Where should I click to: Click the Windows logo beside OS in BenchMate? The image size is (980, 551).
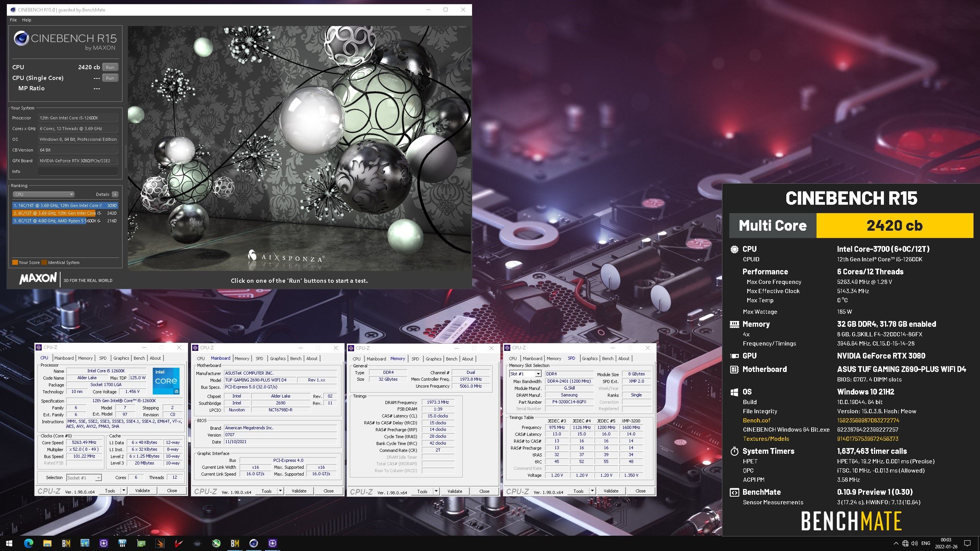tap(734, 392)
